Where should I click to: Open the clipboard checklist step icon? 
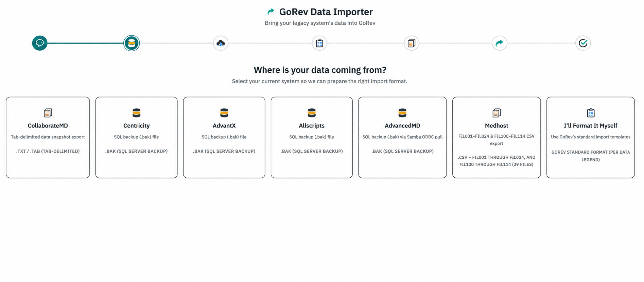[x=319, y=43]
